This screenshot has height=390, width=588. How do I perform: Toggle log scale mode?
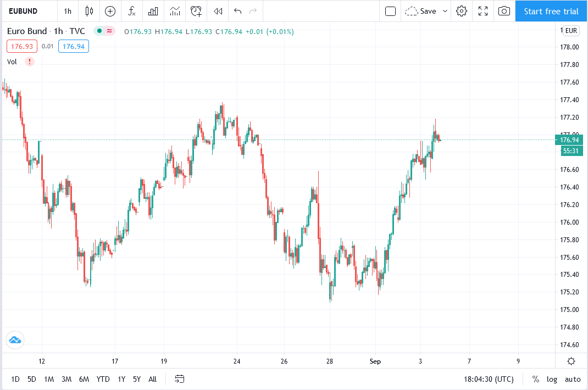pos(552,379)
